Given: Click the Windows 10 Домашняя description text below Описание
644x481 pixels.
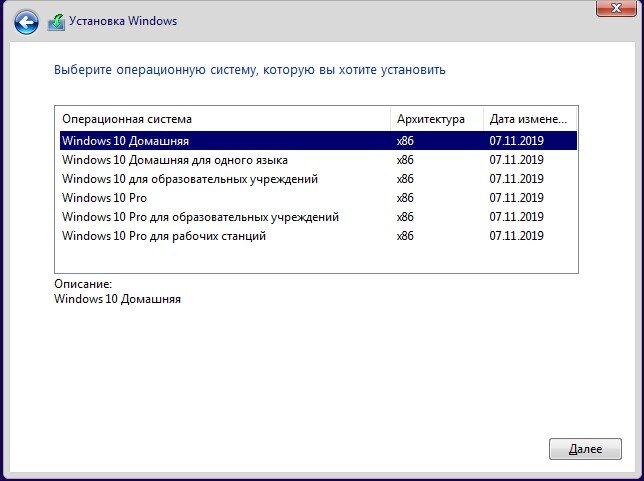Looking at the screenshot, I should click(117, 299).
